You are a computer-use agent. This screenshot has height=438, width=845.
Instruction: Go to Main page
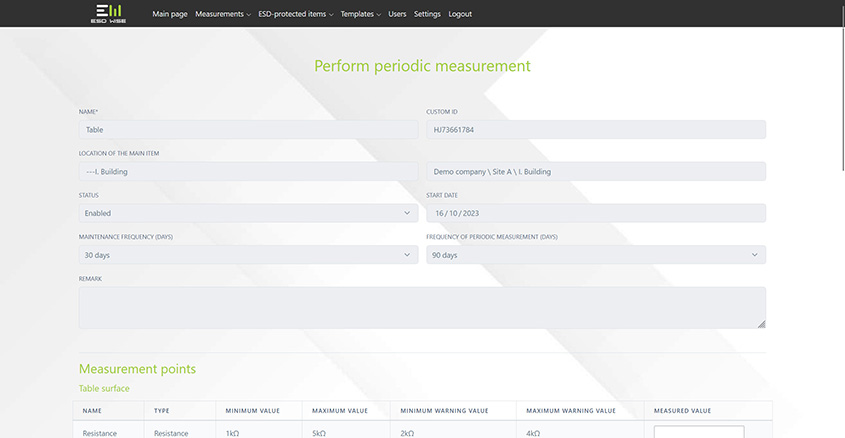(x=169, y=14)
